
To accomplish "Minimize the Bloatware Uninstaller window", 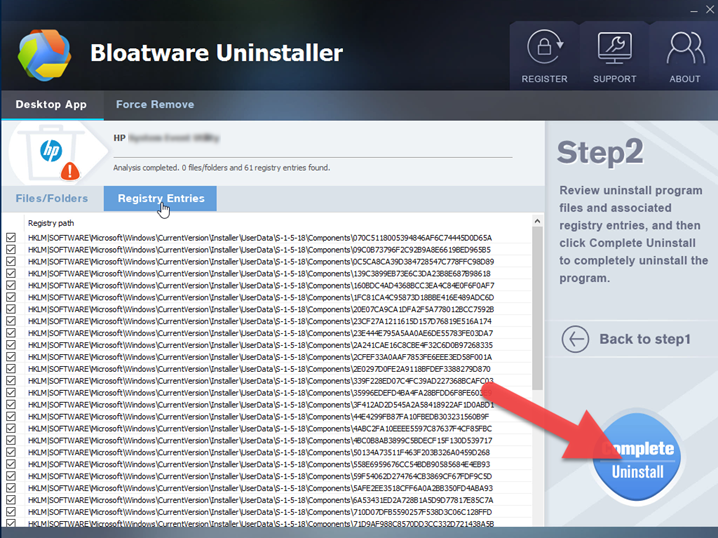I will 694,10.
